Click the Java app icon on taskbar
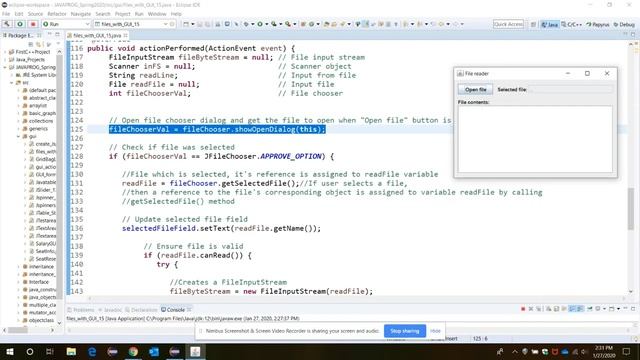Image resolution: width=640 pixels, height=360 pixels. [x=195, y=351]
